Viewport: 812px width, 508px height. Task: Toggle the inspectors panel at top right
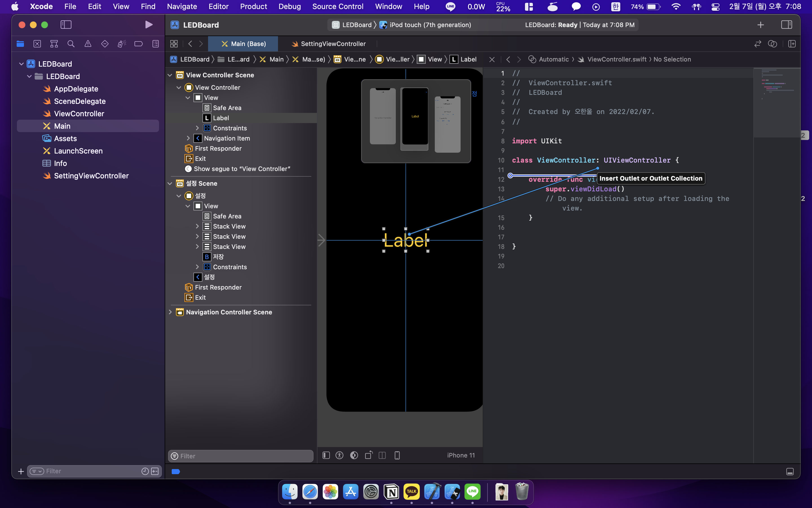coord(787,25)
